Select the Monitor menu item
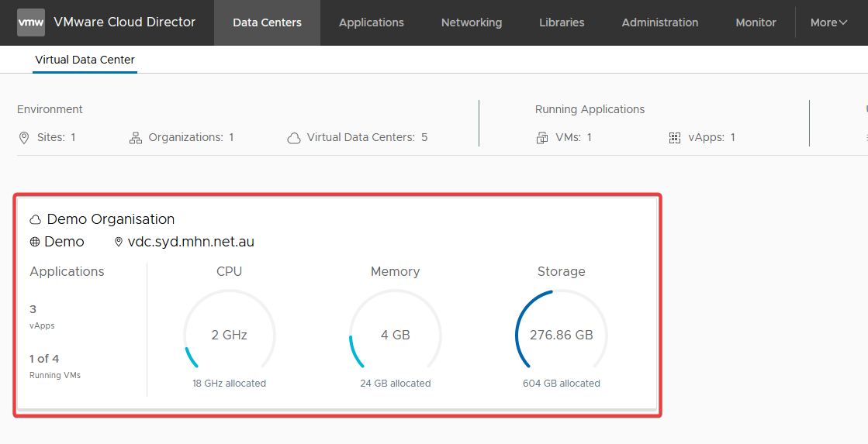Image resolution: width=868 pixels, height=444 pixels. point(756,22)
